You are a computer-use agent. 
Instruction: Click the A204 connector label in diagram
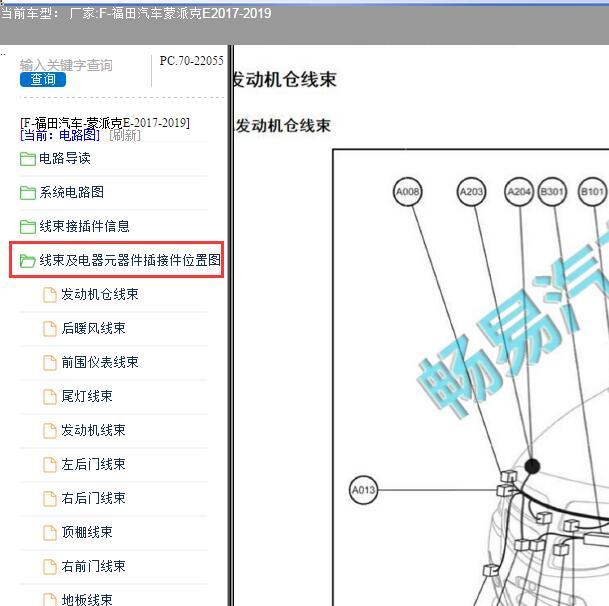coord(519,192)
